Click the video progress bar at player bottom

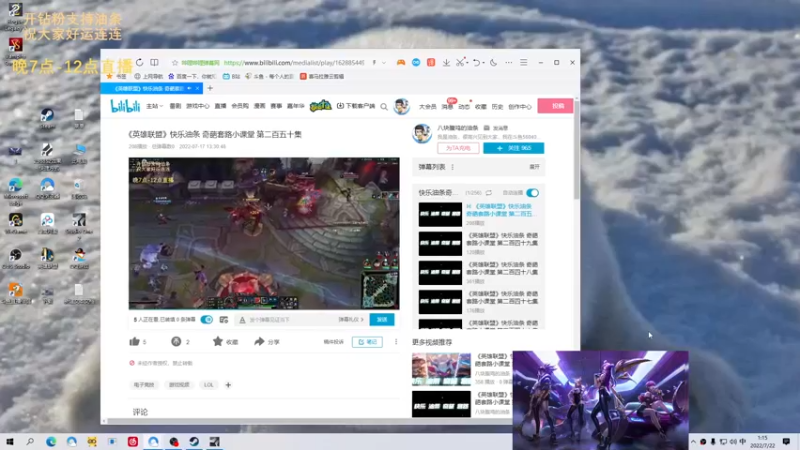pos(264,308)
